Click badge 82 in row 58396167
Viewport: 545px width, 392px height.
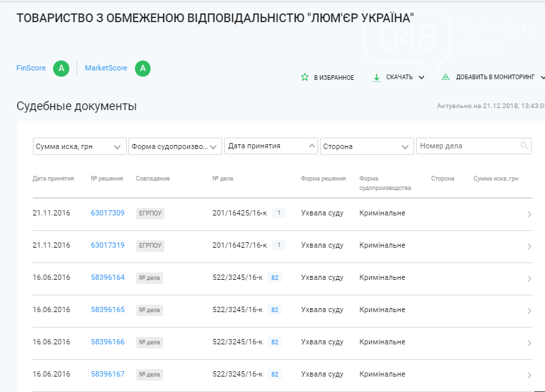coord(275,375)
